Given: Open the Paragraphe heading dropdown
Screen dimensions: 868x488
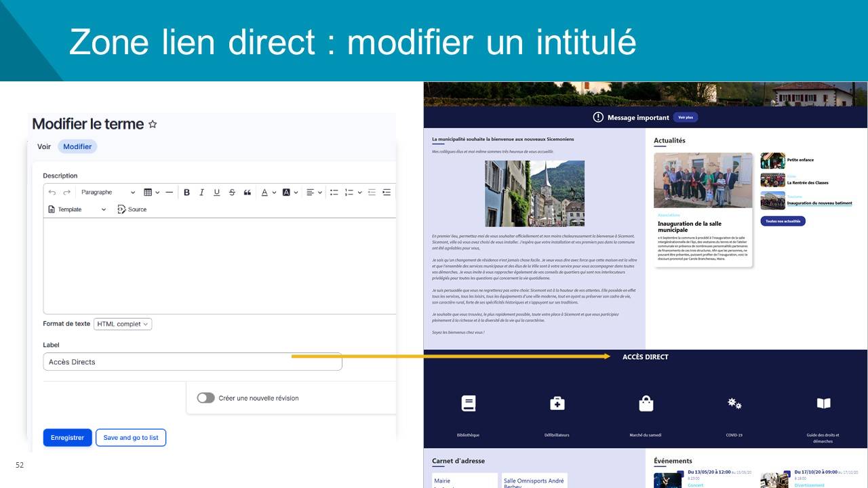Looking at the screenshot, I should click(x=107, y=192).
